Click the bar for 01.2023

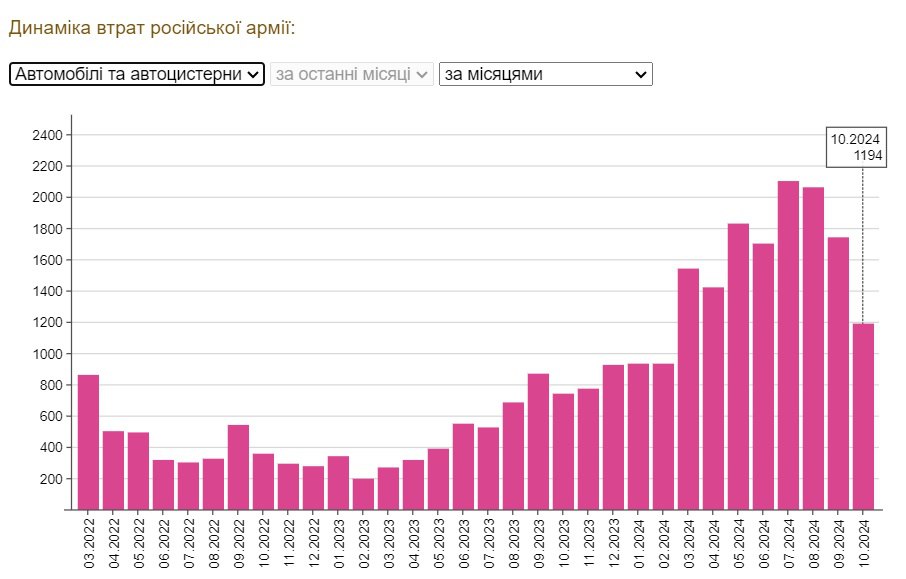[338, 483]
